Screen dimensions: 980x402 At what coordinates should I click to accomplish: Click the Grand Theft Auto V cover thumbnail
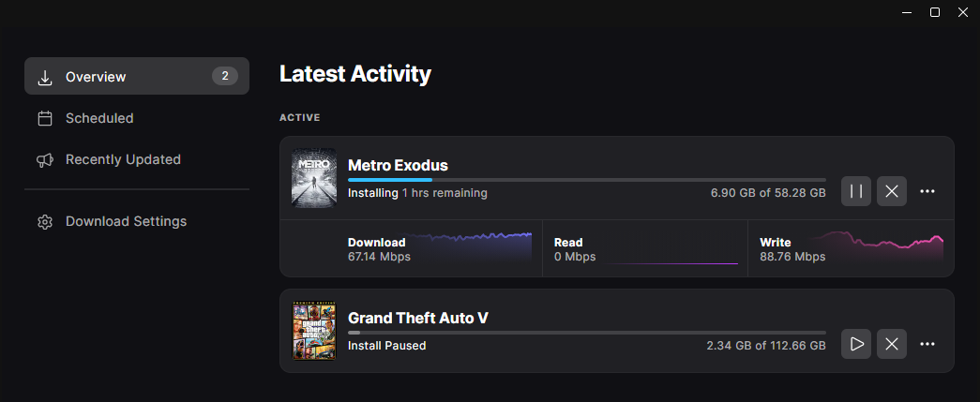click(314, 331)
